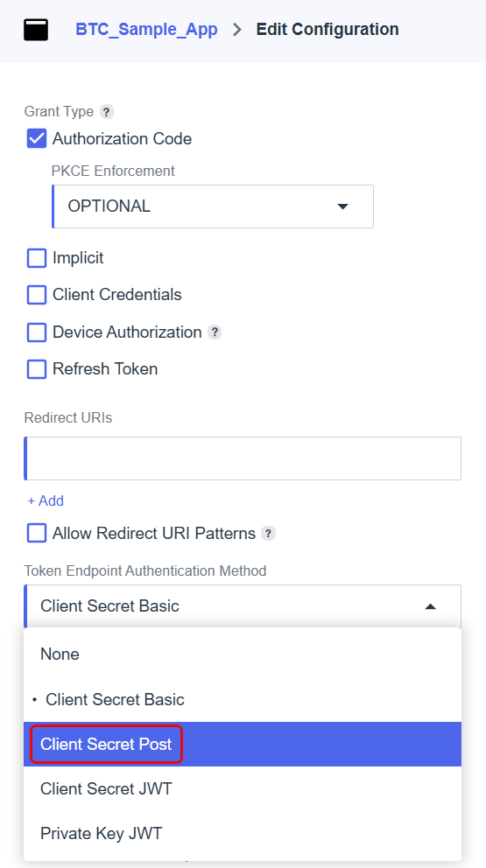Click the + Add redirect URI link

(x=46, y=501)
